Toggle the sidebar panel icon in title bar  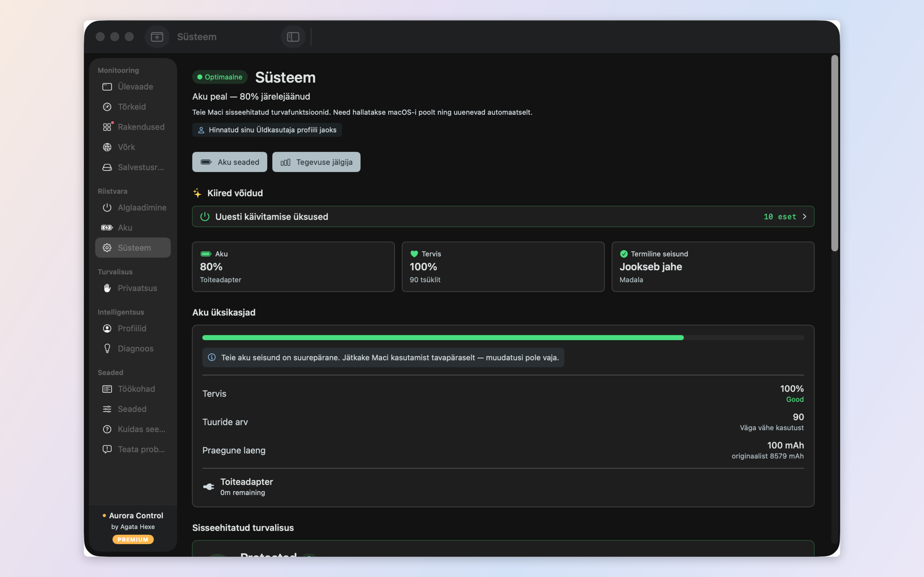(293, 37)
